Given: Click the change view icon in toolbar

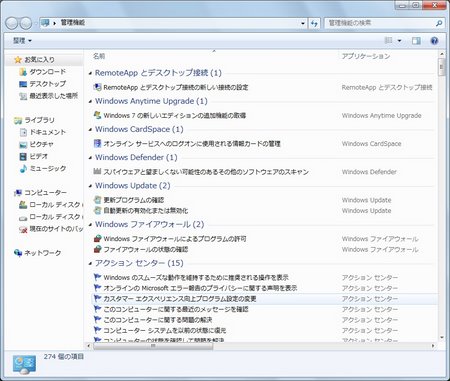Looking at the screenshot, I should 388,41.
